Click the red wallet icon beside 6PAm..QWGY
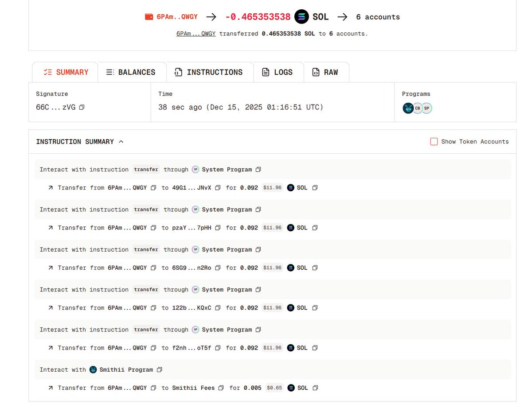This screenshot has height=404, width=532. pos(149,17)
